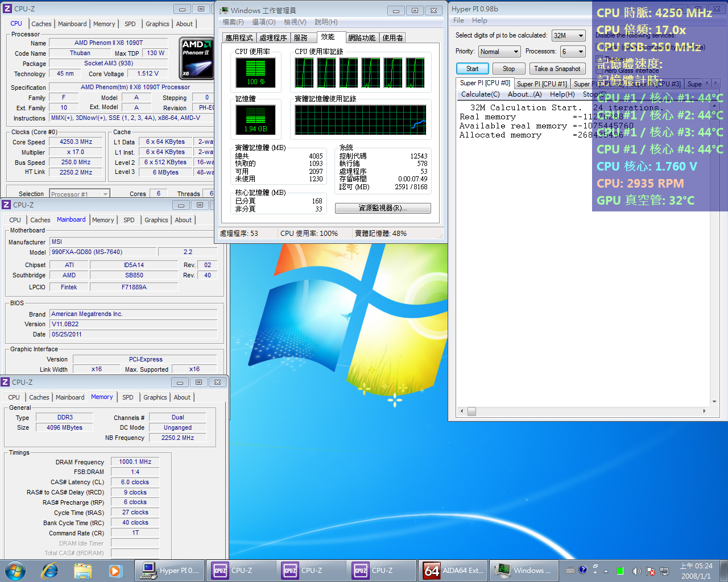Click the 990FXA-GD80 (MS-7640) model field
Image resolution: width=728 pixels, height=582 pixels.
pos(103,252)
